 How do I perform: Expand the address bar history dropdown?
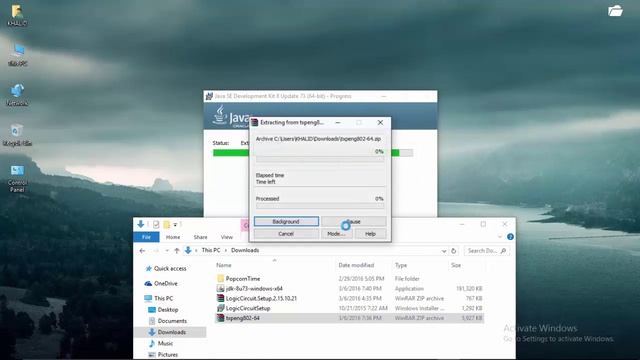pos(444,251)
